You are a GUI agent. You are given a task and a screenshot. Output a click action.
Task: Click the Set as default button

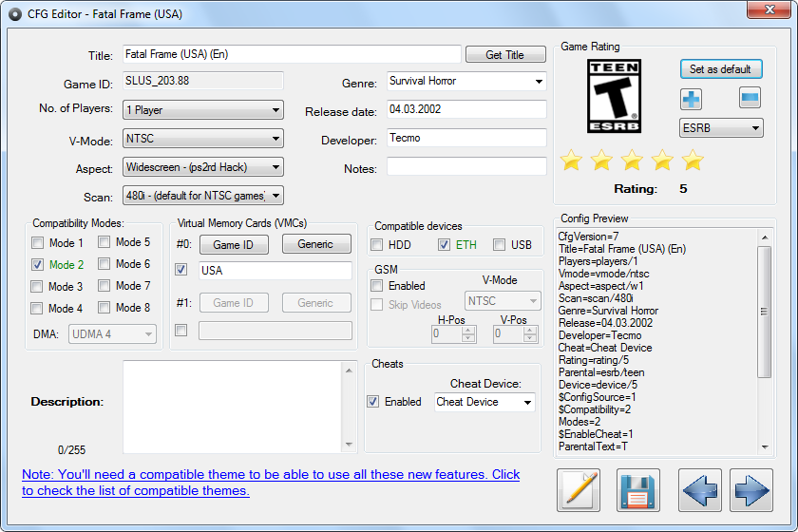721,69
